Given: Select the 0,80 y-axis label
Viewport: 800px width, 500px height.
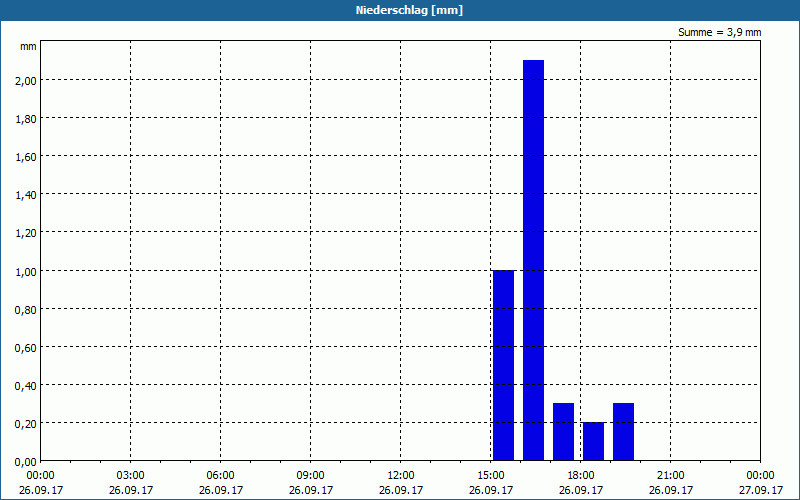Looking at the screenshot, I should (x=26, y=309).
